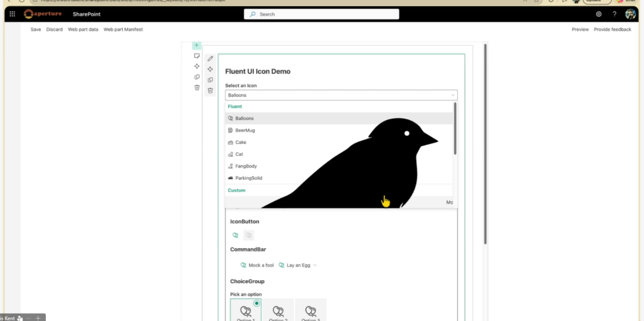The image size is (644, 321).
Task: Click Save in the workbench toolbar
Action: [36, 30]
